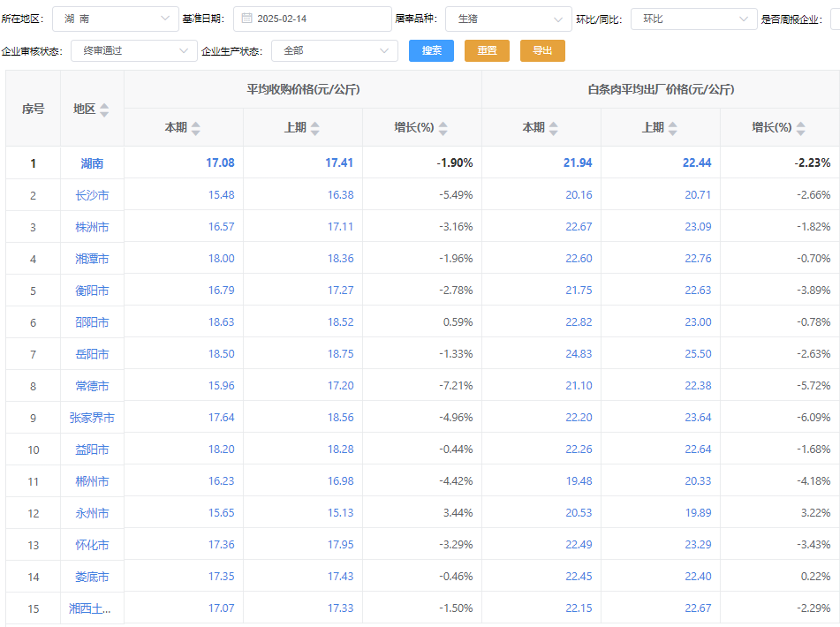Open the 张家界市 region link
Viewport: 840px width, 627px height.
pos(92,418)
